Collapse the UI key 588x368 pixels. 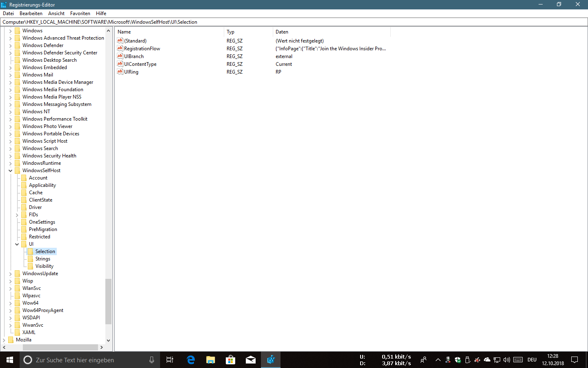pos(17,244)
